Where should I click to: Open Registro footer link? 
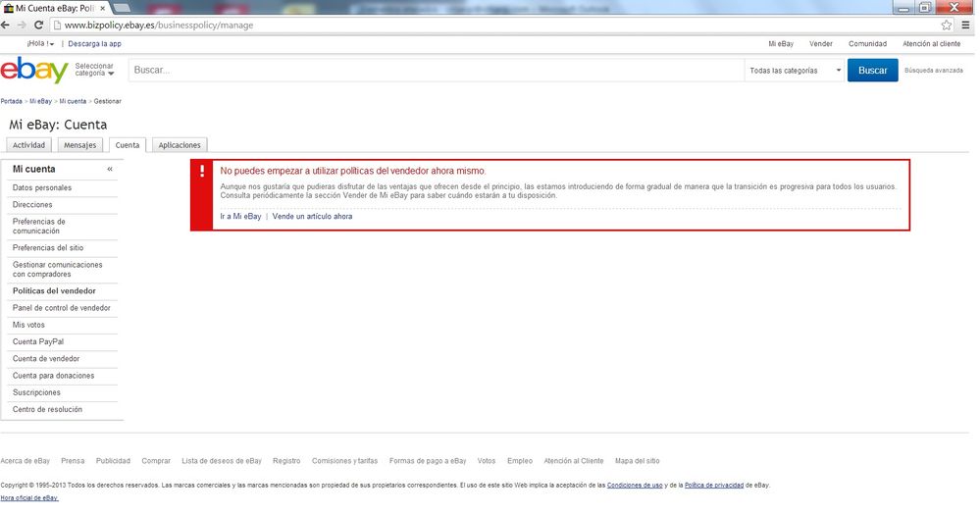click(x=286, y=461)
